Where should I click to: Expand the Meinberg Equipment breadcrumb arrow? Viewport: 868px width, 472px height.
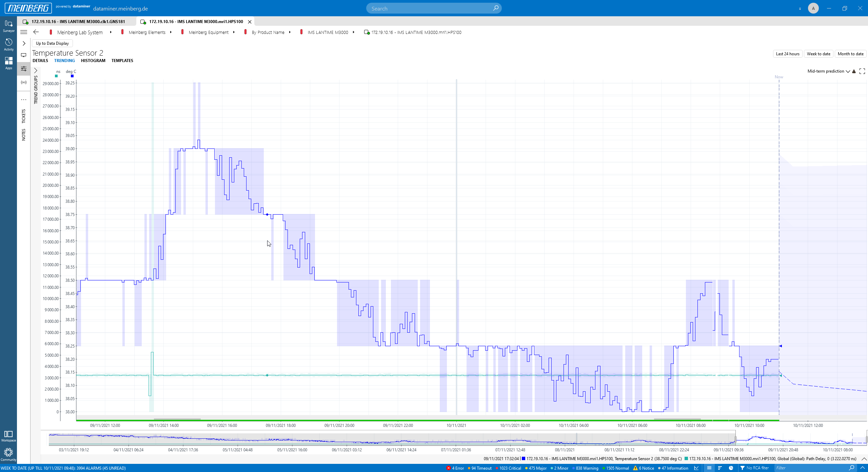234,32
